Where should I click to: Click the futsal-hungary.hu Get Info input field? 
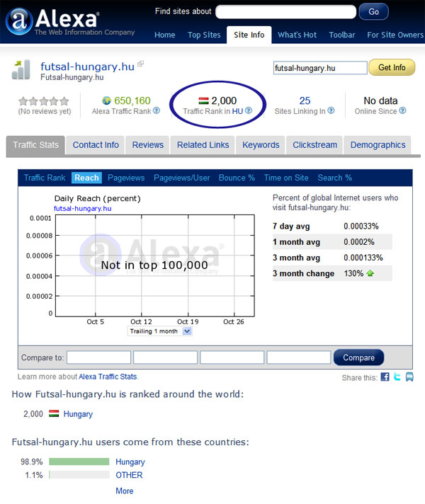[x=320, y=68]
